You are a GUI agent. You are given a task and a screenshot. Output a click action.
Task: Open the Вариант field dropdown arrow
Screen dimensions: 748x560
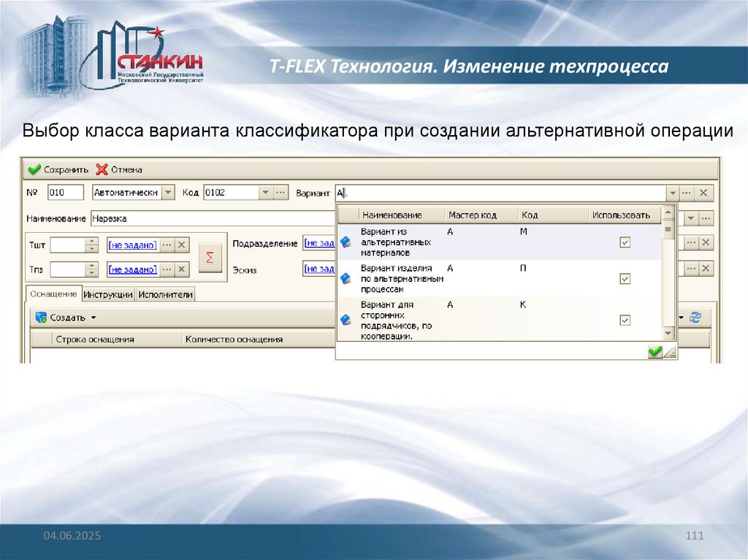(x=673, y=193)
